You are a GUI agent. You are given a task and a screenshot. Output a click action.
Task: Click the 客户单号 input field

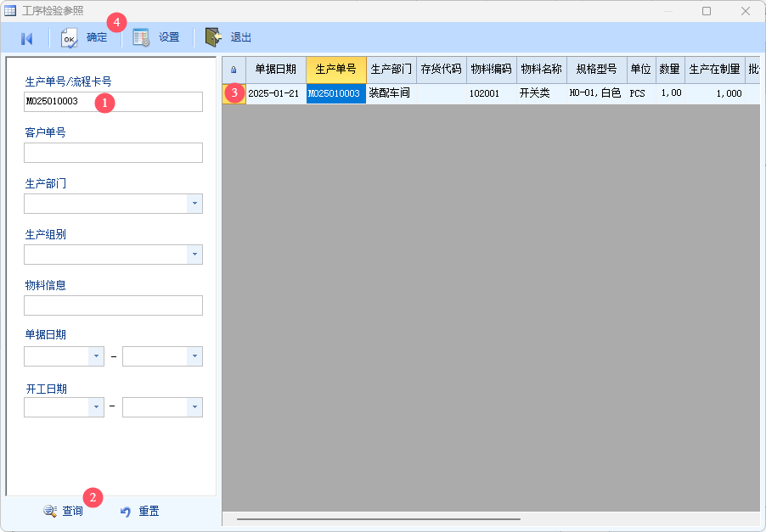pos(113,153)
